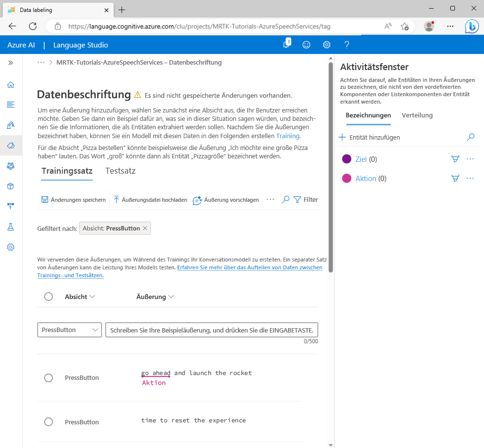
Task: Select the 'time to reset the experience' row
Action: (x=48, y=422)
